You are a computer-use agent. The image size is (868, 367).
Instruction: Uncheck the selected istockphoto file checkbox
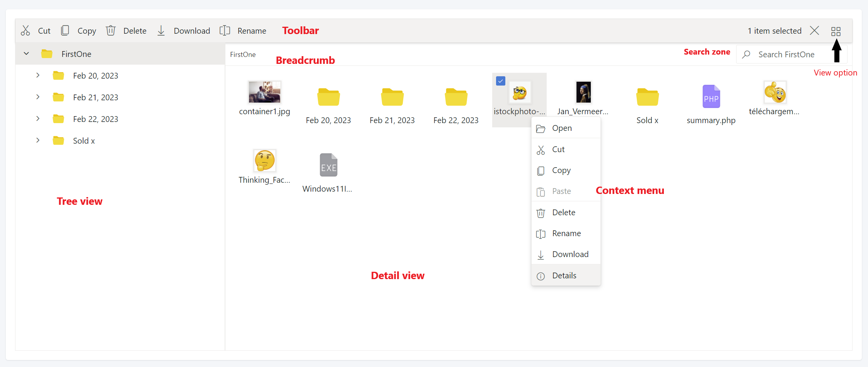click(x=501, y=81)
